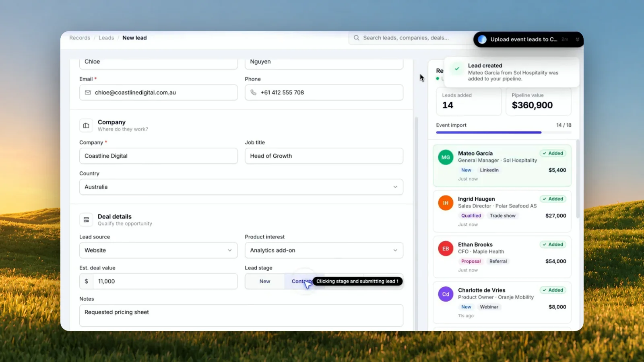Image resolution: width=644 pixels, height=362 pixels.
Task: Click the phone icon in Phone field
Action: pyautogui.click(x=253, y=93)
